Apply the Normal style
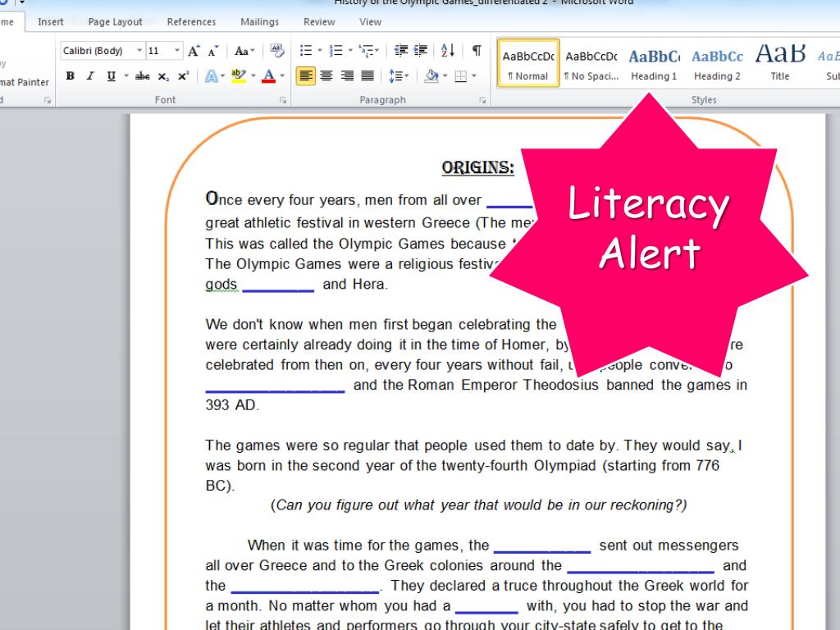 click(x=528, y=63)
